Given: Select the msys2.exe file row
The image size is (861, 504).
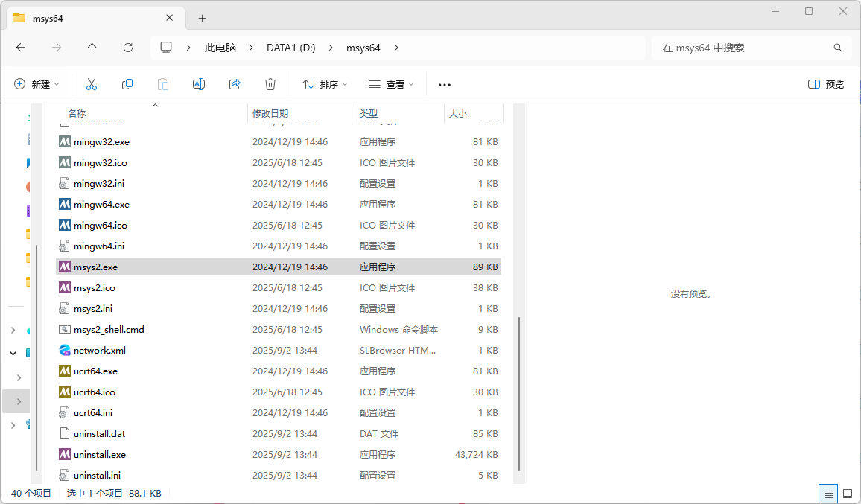Looking at the screenshot, I should click(x=279, y=267).
